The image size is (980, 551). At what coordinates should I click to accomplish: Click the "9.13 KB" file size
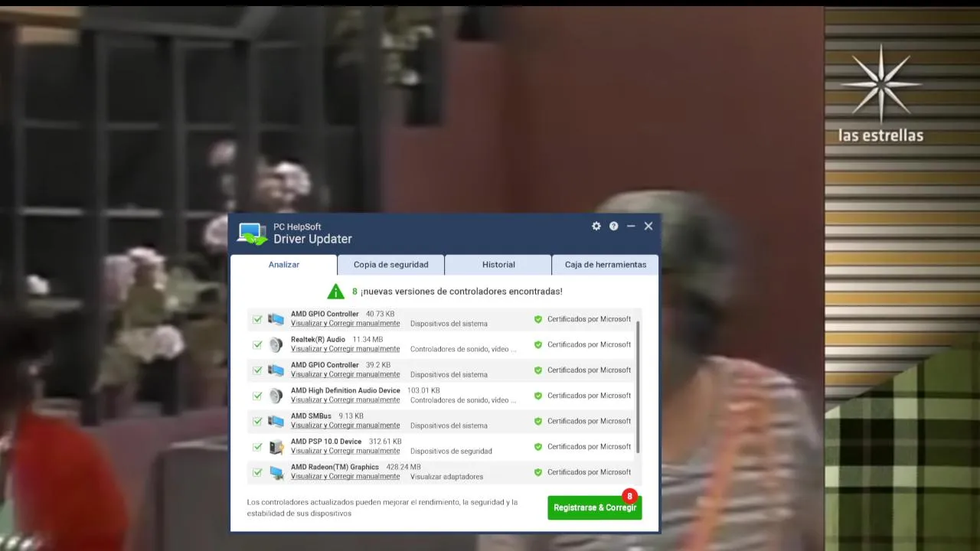pyautogui.click(x=351, y=416)
